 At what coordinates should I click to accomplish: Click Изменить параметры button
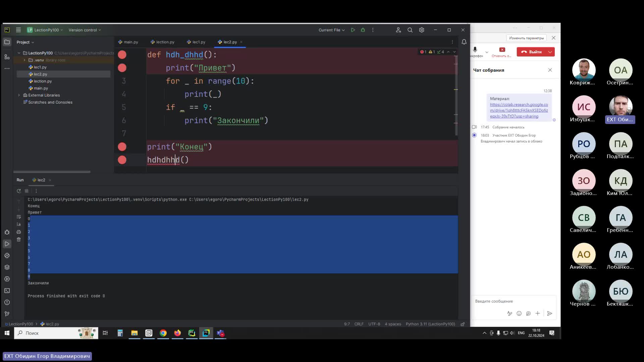point(526,38)
